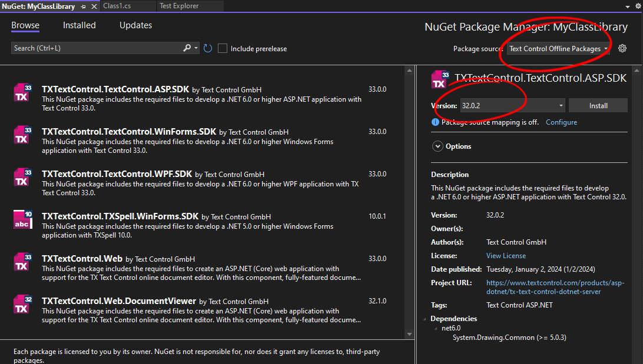
Task: Expand the Options section
Action: click(x=437, y=146)
